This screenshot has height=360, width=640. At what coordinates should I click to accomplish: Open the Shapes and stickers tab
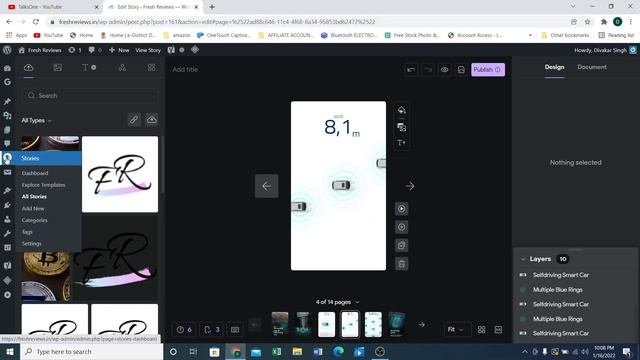[122, 68]
